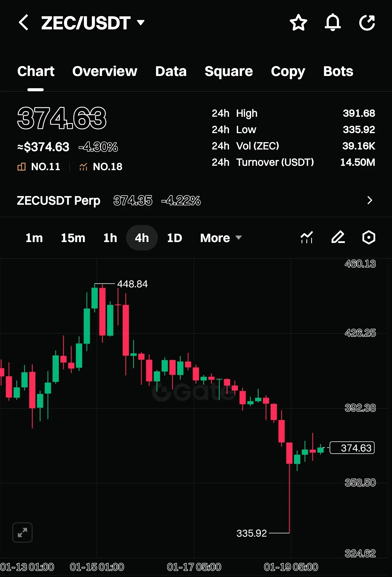Expand chart to fullscreen
The image size is (392, 577).
tap(22, 532)
